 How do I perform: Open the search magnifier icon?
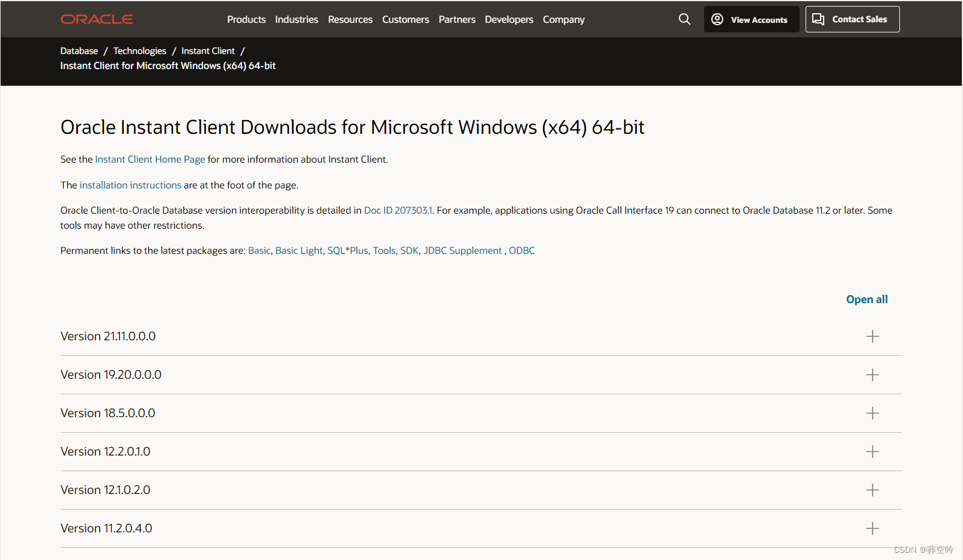point(684,19)
